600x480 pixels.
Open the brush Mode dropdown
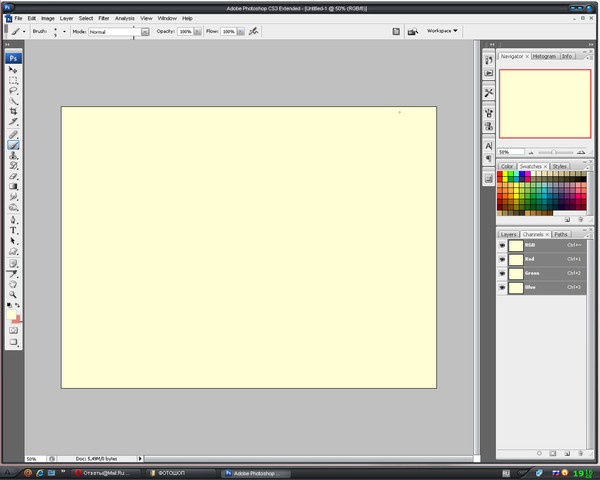pos(145,32)
